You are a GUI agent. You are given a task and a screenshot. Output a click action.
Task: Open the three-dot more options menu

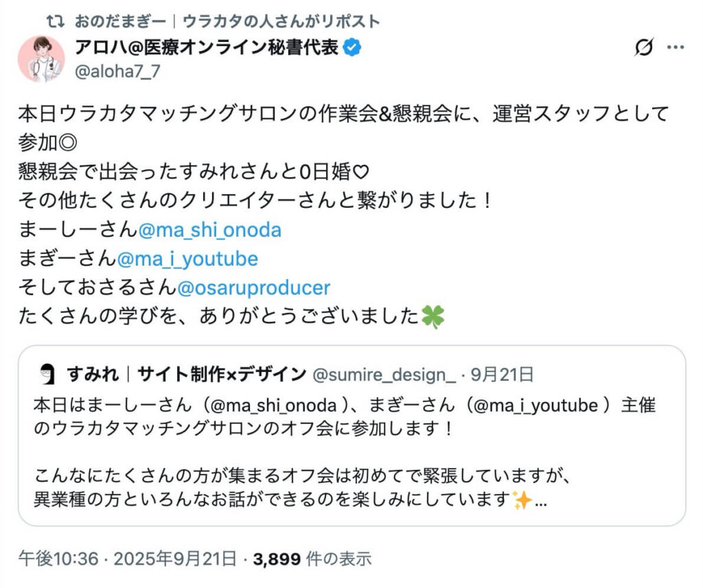click(676, 49)
